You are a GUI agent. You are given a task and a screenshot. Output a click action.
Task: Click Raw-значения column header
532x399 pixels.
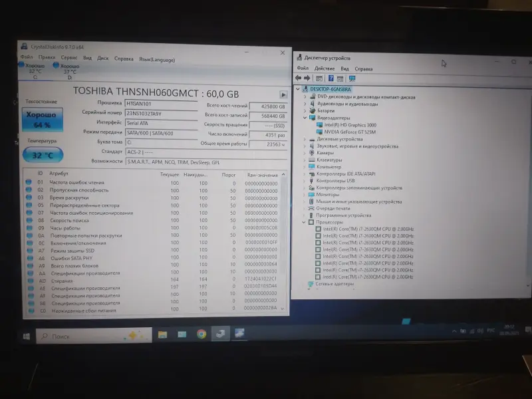pyautogui.click(x=262, y=175)
